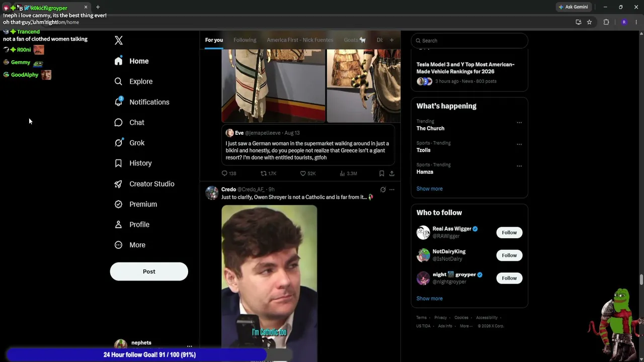Follow night groyper
This screenshot has width=644, height=362.
(x=509, y=278)
